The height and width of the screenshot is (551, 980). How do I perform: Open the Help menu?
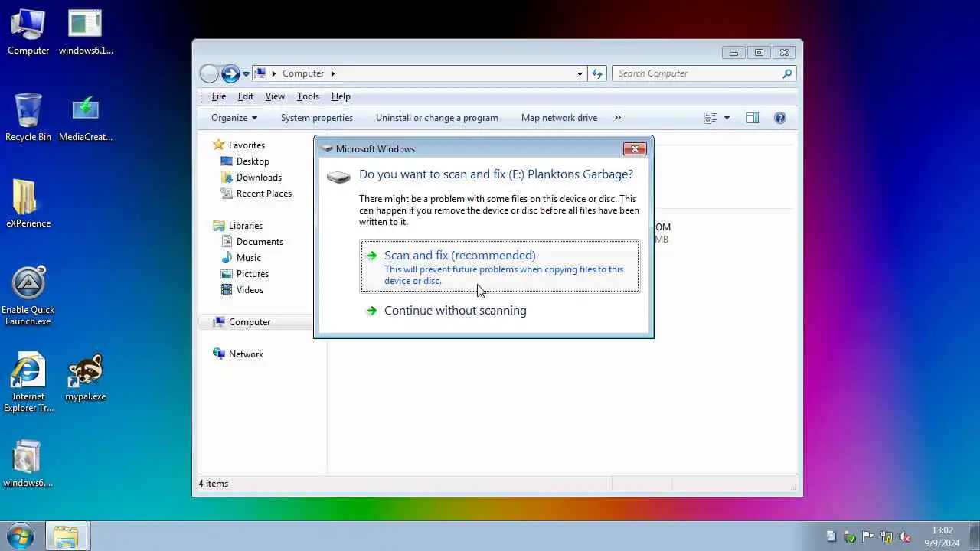(x=341, y=96)
